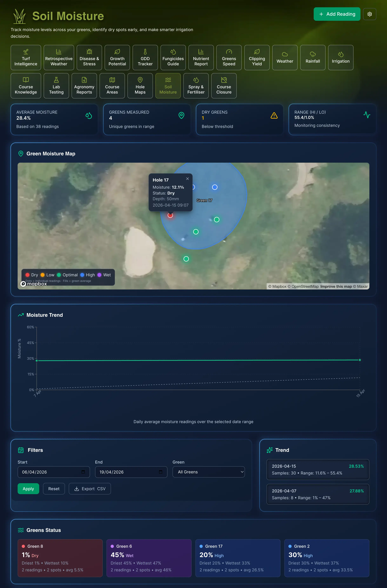The height and width of the screenshot is (588, 387).
Task: Open Course Knowledge tab
Action: pos(26,86)
